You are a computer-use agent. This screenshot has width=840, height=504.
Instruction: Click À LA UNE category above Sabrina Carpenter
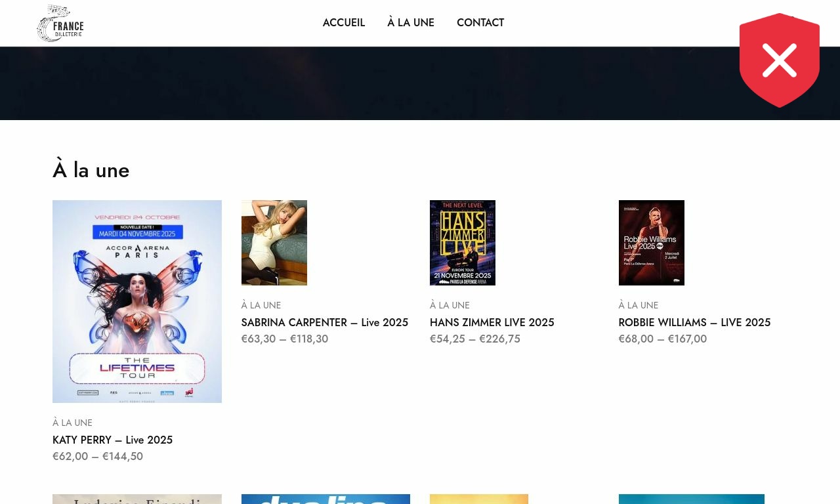coord(261,305)
